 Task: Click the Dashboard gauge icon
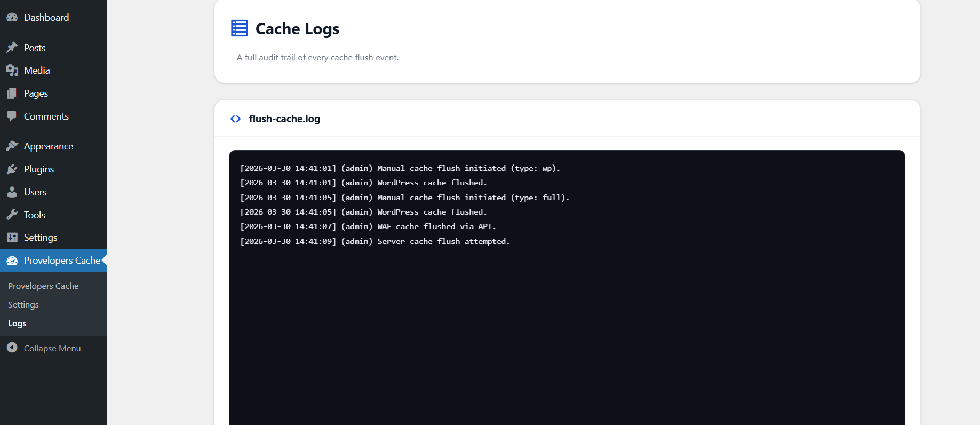point(12,17)
